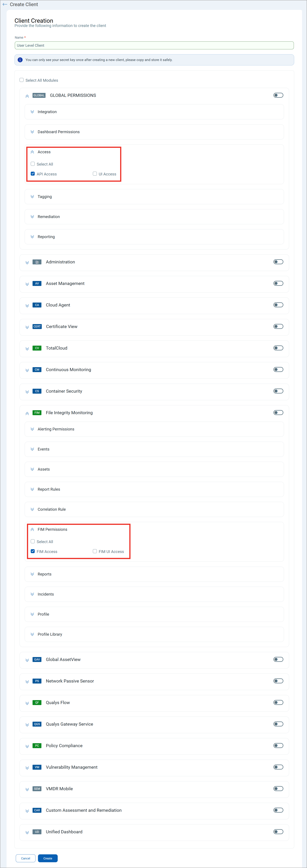
Task: Turn on the Unified Dashboard toggle
Action: coord(278,832)
